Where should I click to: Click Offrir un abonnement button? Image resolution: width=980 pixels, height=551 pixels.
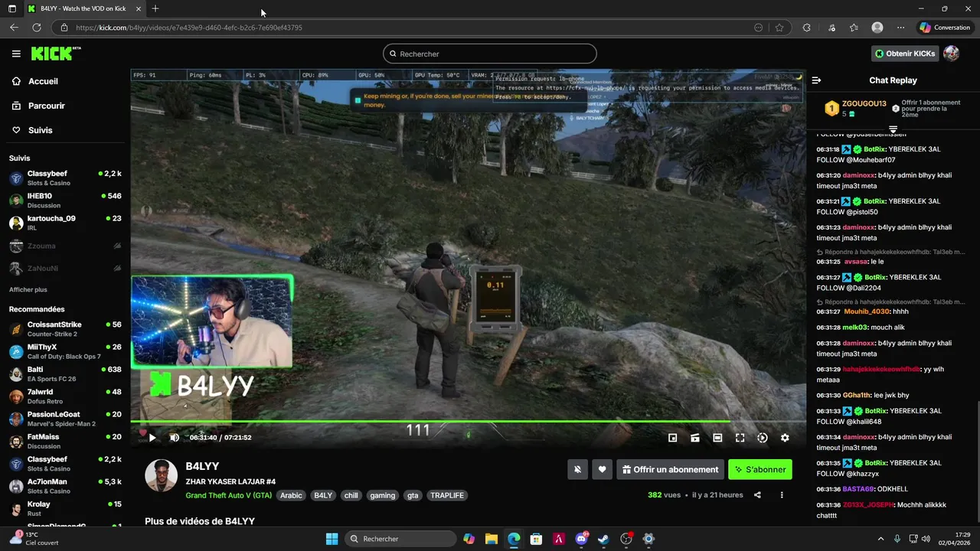coord(670,470)
